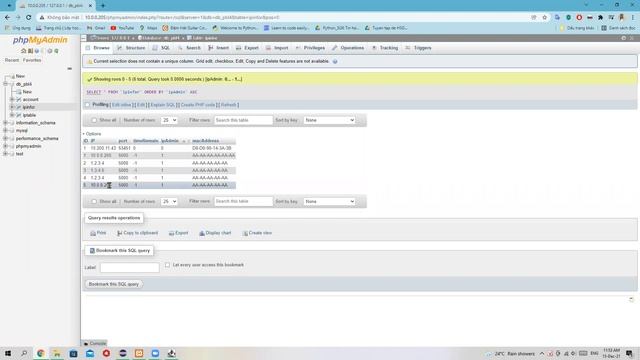This screenshot has height=360, width=640.
Task: Click upper Filter rows search field
Action: [x=243, y=120]
